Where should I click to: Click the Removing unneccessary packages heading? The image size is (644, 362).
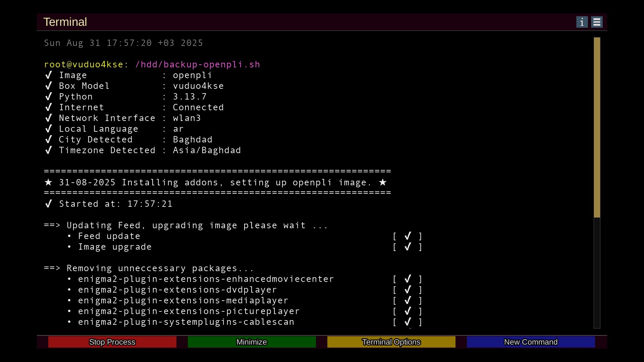[x=149, y=268]
